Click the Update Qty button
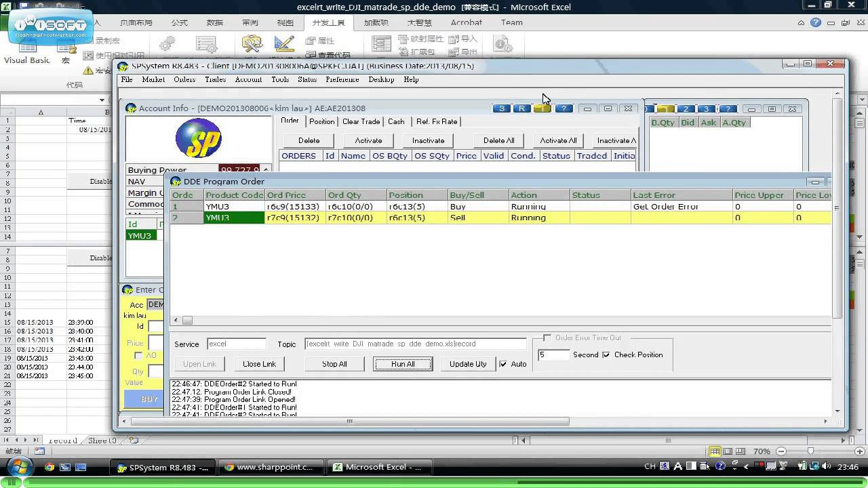 pyautogui.click(x=468, y=364)
